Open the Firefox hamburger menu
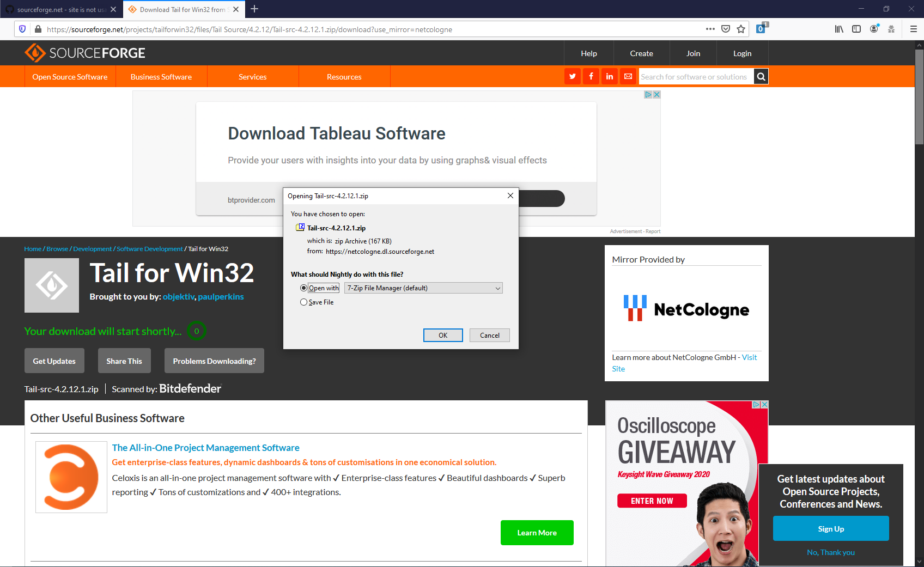Image resolution: width=924 pixels, height=567 pixels. tap(914, 29)
